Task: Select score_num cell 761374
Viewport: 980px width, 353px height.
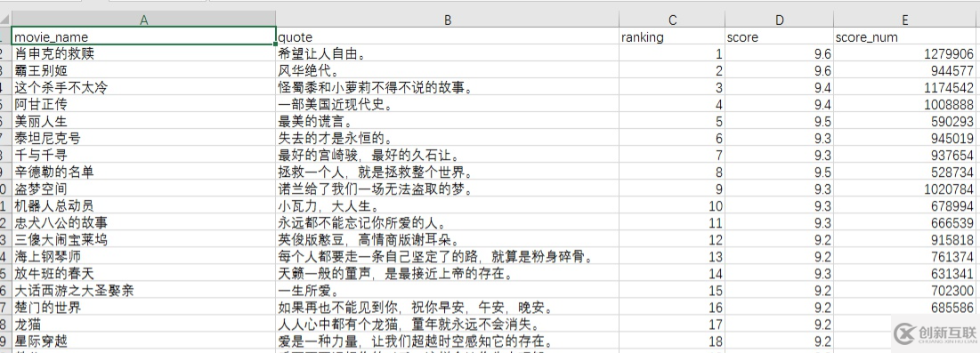Action: click(905, 257)
